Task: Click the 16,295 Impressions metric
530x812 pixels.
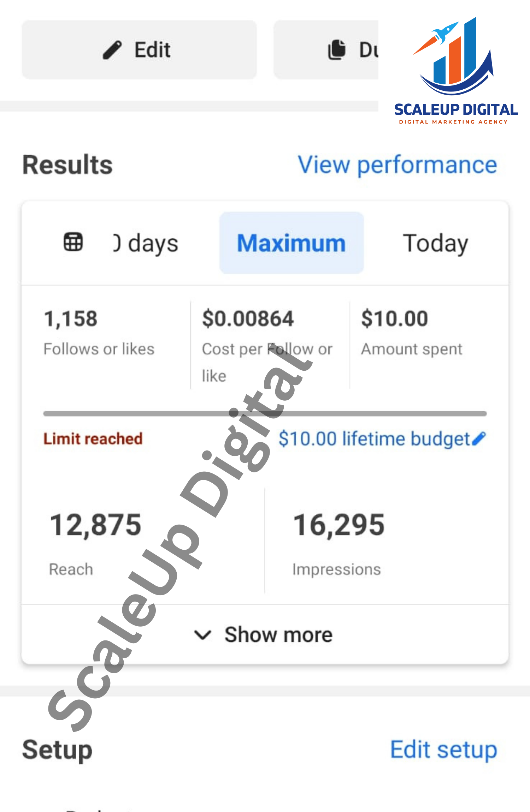Action: [x=338, y=540]
